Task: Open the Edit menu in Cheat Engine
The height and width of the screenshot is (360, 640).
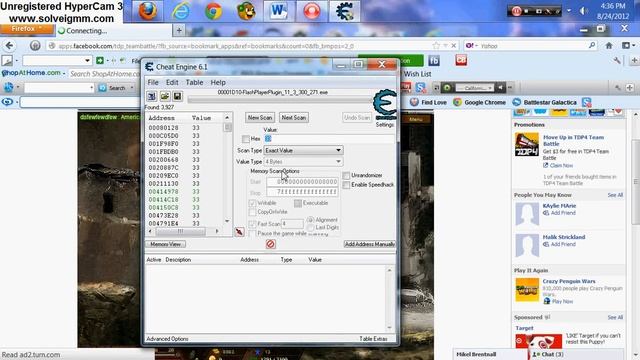Action: [x=172, y=82]
